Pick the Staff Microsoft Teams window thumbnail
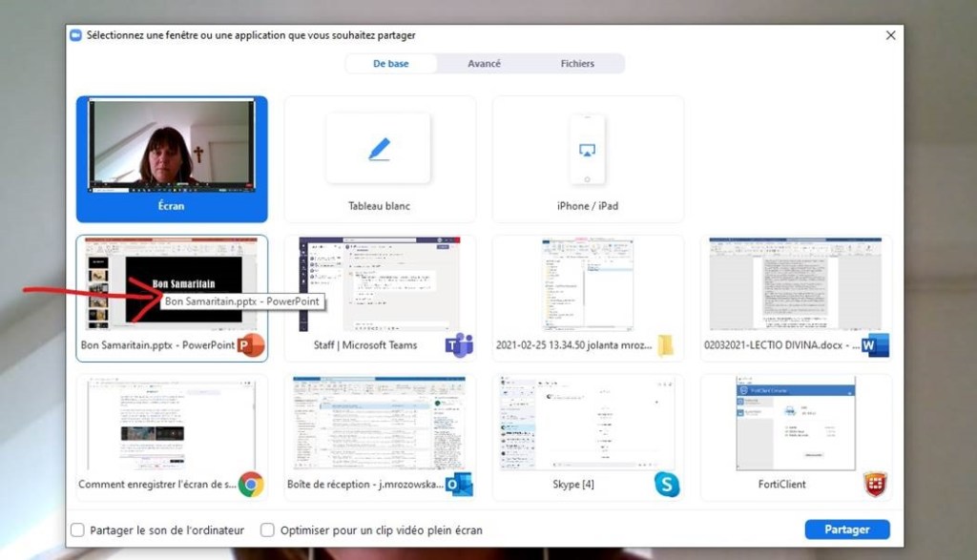 click(x=379, y=286)
